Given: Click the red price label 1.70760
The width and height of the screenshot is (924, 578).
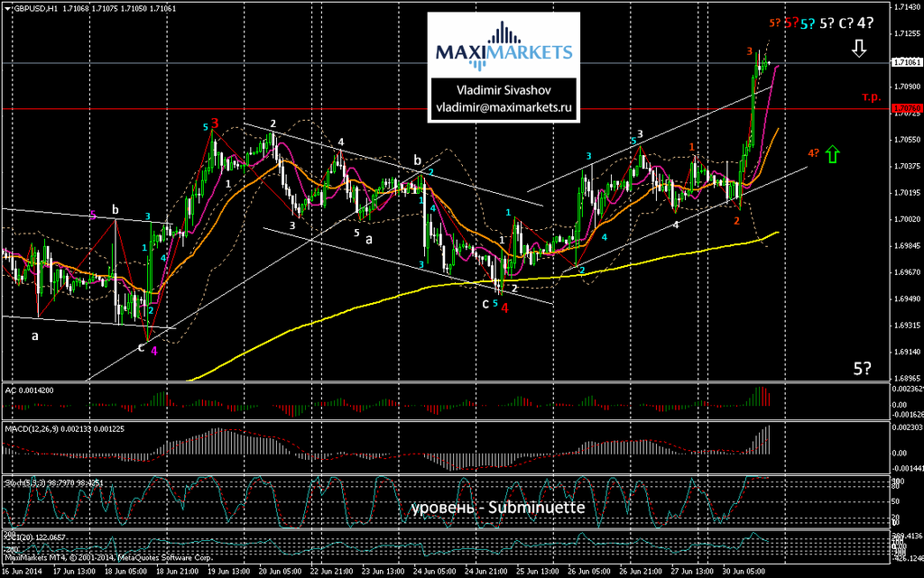Looking at the screenshot, I should 908,108.
